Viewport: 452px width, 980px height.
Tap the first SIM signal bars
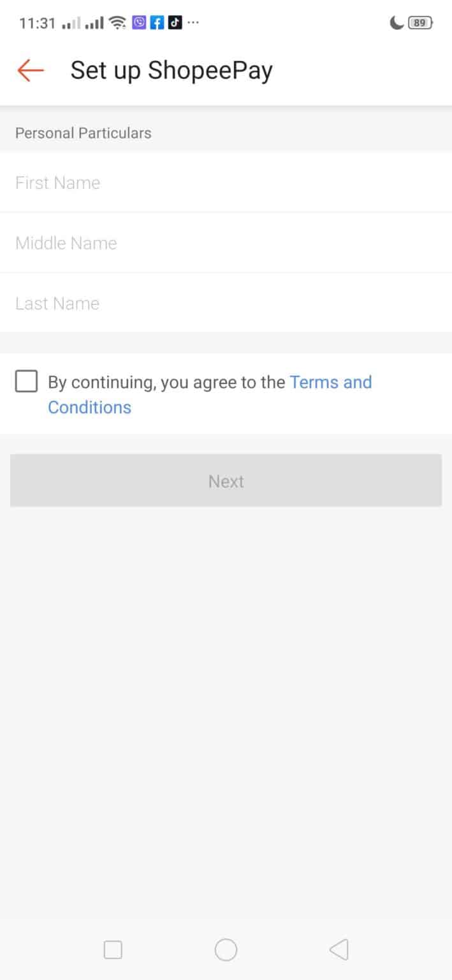click(71, 24)
